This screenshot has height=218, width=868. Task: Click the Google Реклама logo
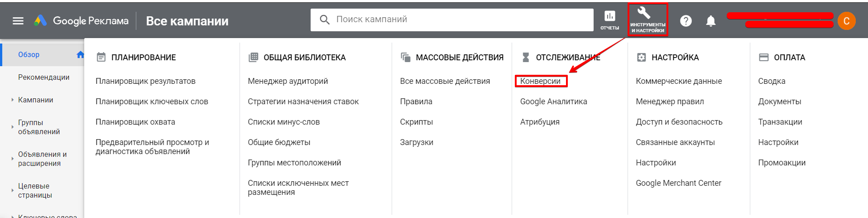tap(82, 21)
